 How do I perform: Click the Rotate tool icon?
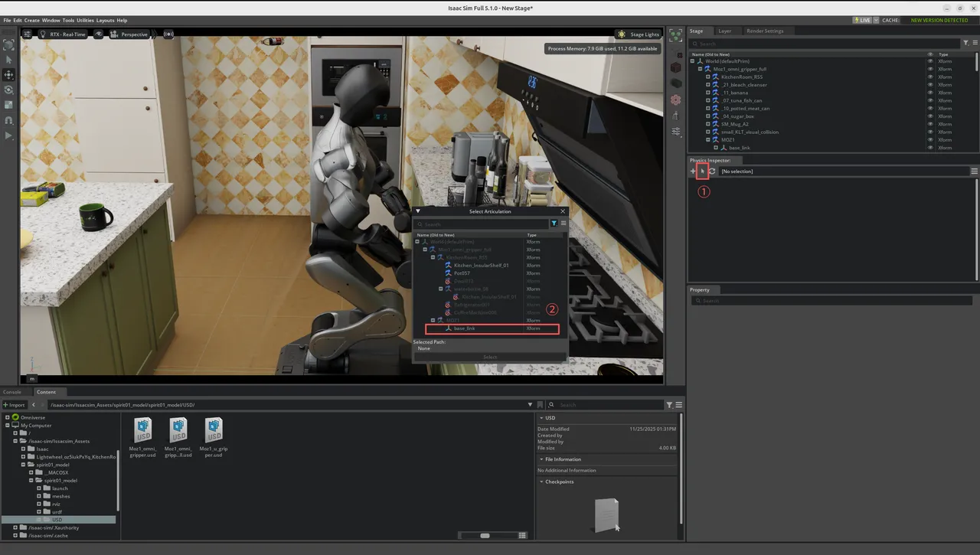click(x=8, y=90)
